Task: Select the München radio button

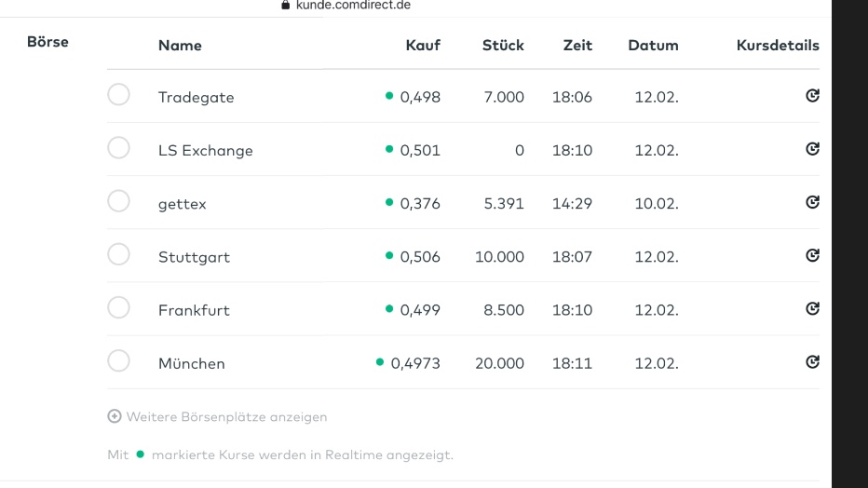Action: point(118,361)
